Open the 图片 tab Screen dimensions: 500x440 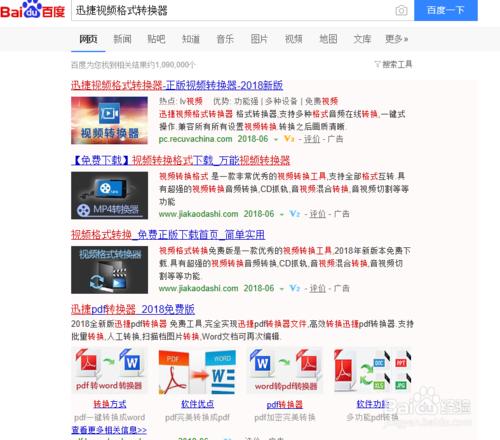pyautogui.click(x=259, y=39)
